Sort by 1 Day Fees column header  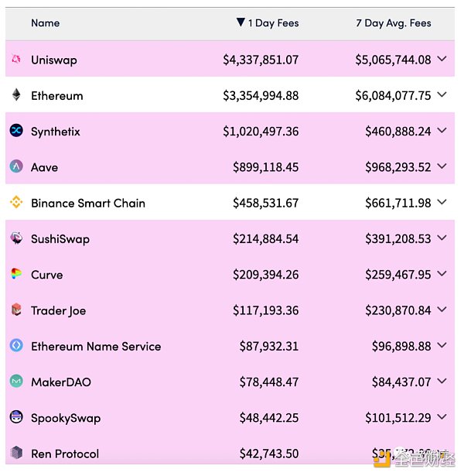tap(268, 23)
